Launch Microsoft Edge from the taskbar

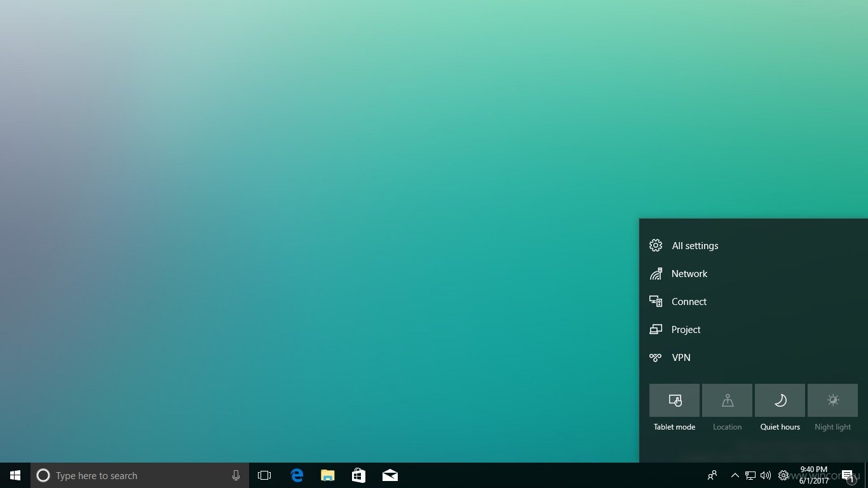297,475
